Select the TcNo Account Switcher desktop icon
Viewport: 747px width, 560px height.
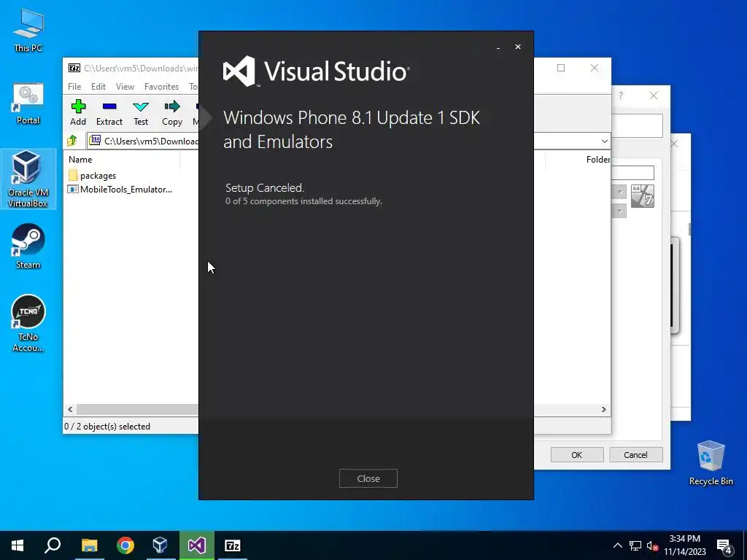tap(28, 324)
